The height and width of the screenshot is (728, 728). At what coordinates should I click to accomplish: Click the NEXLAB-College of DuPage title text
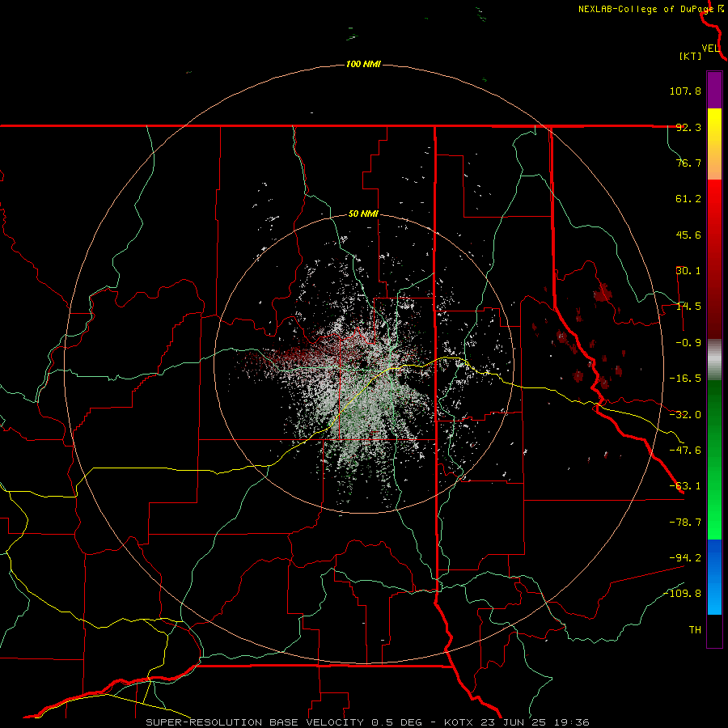645,9
